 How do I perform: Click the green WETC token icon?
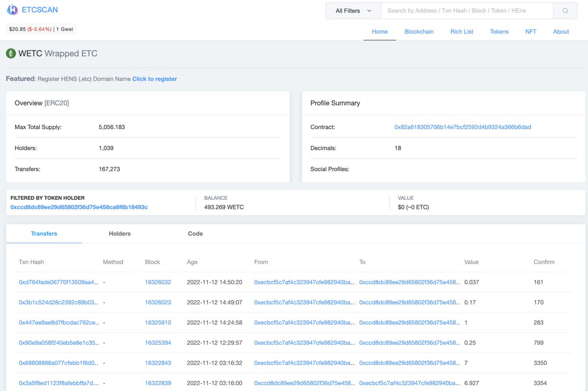pyautogui.click(x=11, y=53)
